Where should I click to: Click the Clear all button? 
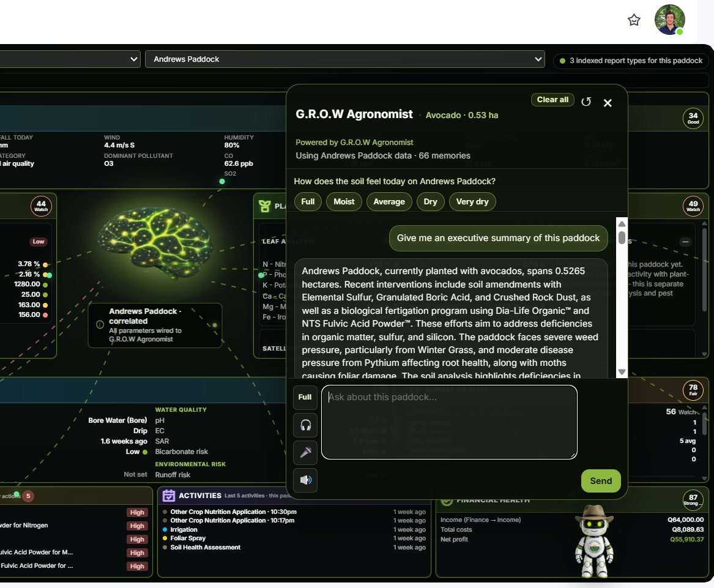click(552, 100)
